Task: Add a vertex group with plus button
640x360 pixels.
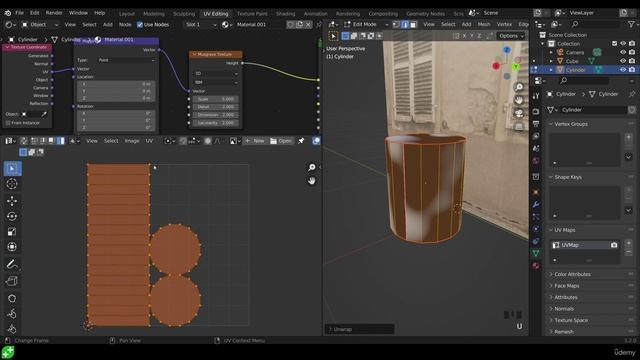Action: click(x=629, y=137)
